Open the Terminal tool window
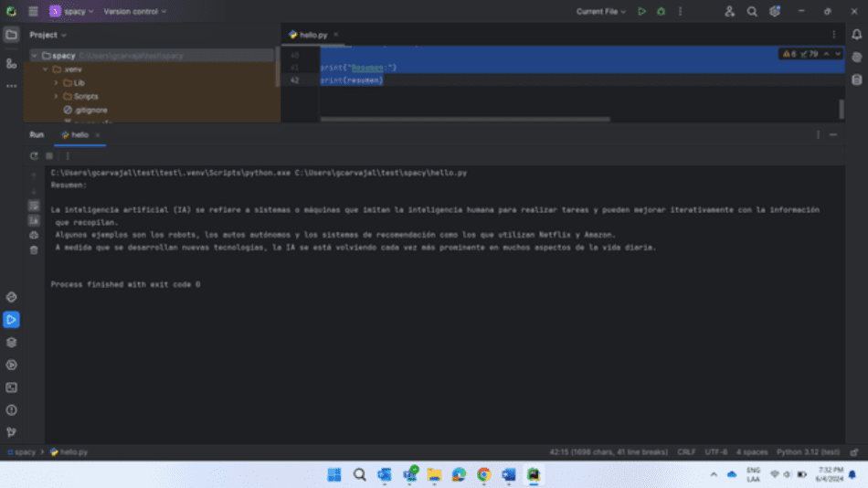The height and width of the screenshot is (488, 868). [x=11, y=387]
